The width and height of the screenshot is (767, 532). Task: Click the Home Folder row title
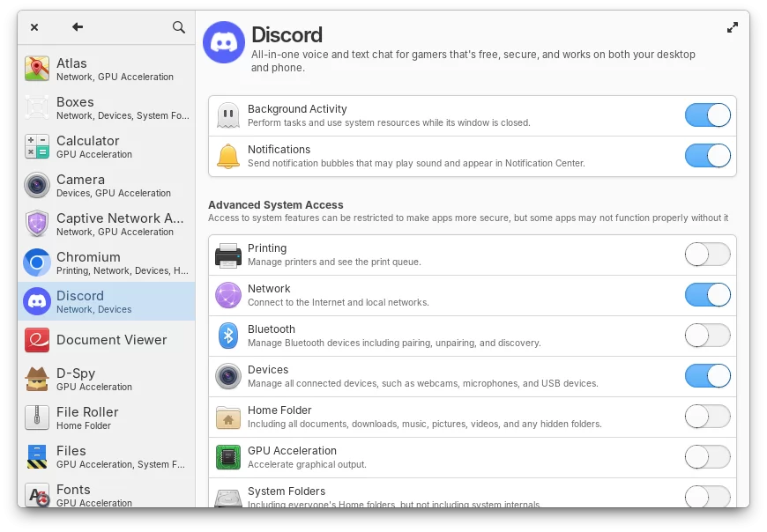279,410
